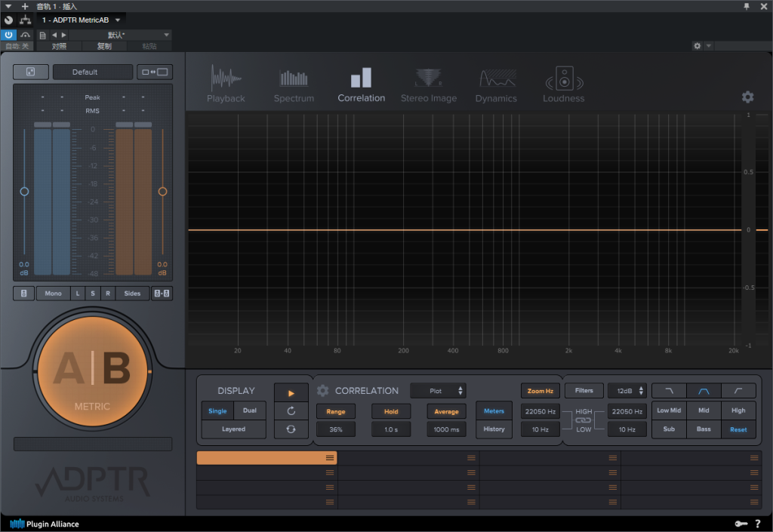
Task: Expand the ADPTR MetricAB plugin selector
Action: pos(117,20)
